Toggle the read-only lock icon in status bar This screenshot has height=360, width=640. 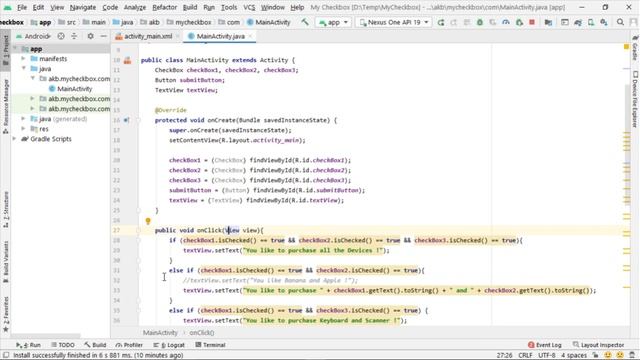(x=596, y=355)
